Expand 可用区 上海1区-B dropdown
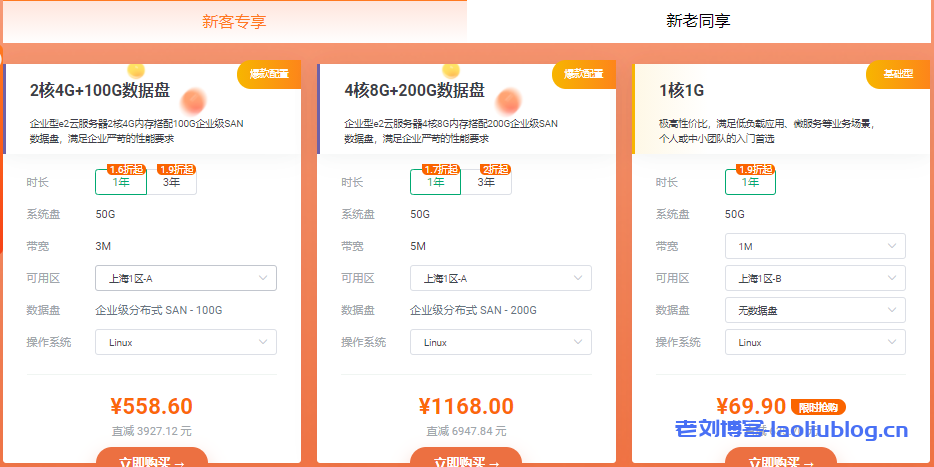Viewport: 934px width, 467px height. tap(815, 278)
